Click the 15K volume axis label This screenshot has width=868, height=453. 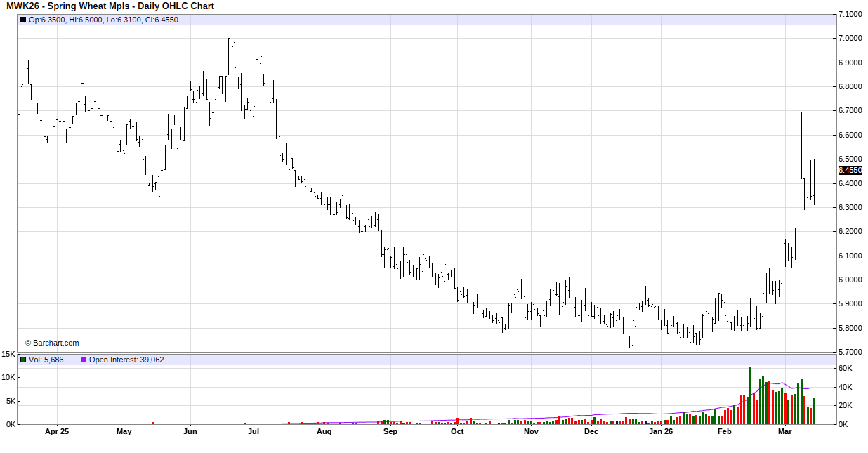pos(8,354)
